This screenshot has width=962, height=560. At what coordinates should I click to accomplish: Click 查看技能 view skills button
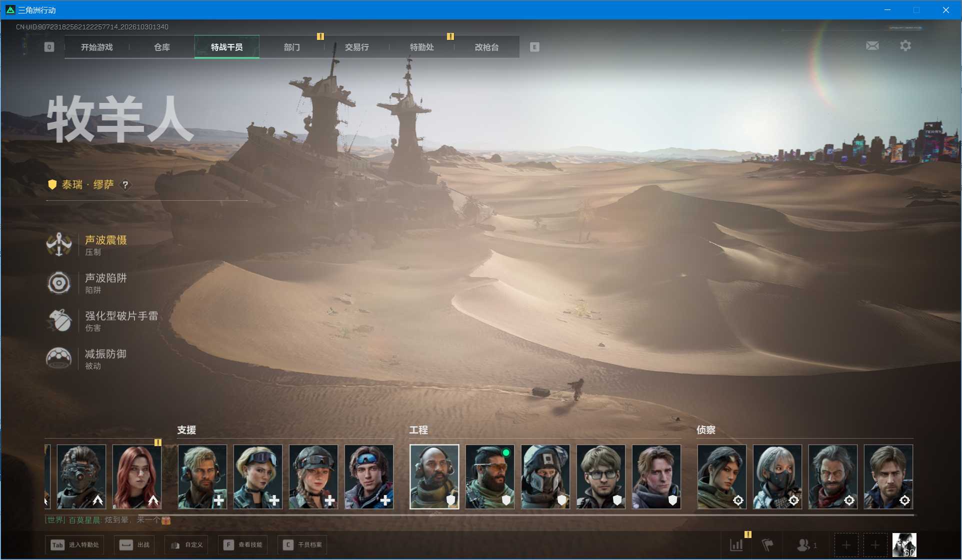242,545
